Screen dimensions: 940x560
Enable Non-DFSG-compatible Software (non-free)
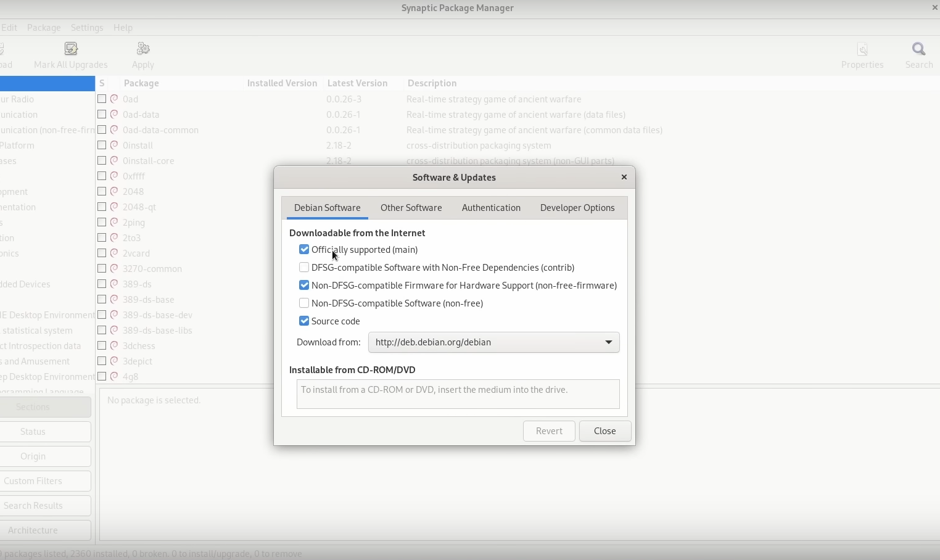click(304, 303)
